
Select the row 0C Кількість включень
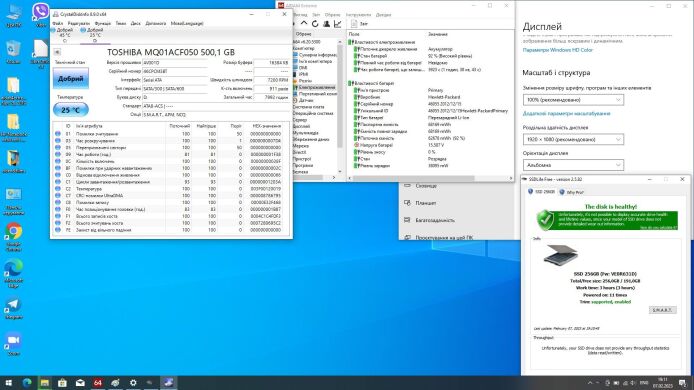coord(171,161)
